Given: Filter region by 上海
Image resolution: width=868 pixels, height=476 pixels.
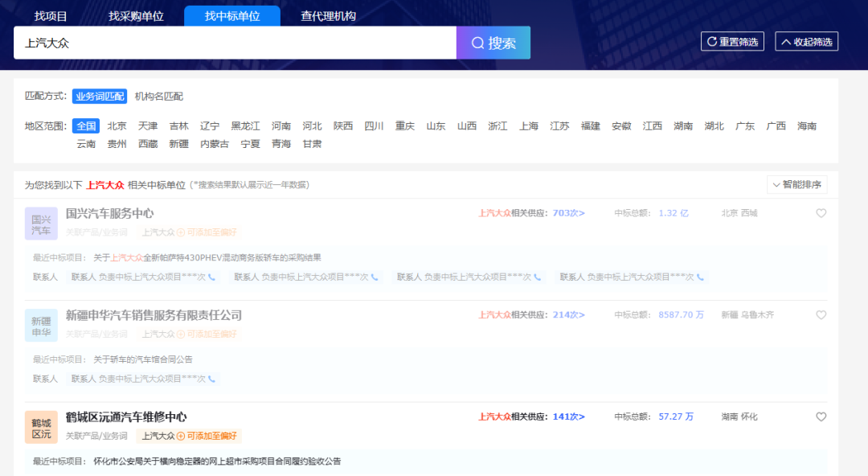Looking at the screenshot, I should point(529,125).
